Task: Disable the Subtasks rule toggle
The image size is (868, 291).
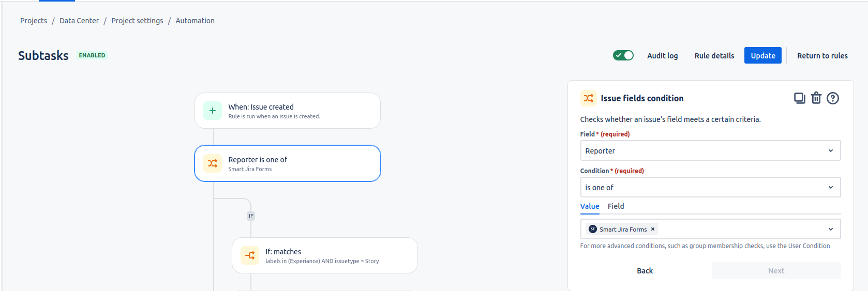Action: pyautogui.click(x=623, y=55)
